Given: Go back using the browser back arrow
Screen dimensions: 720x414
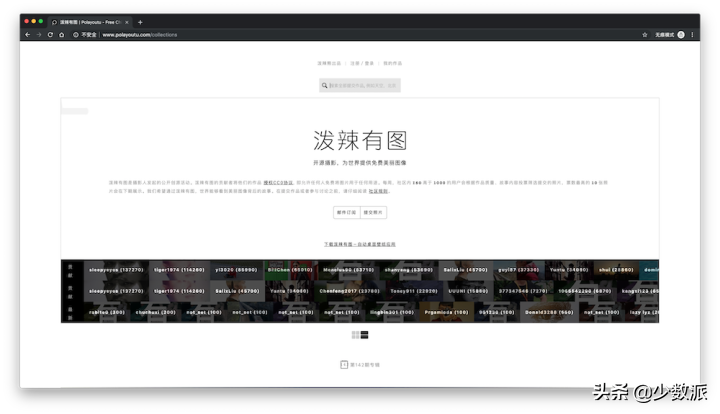Looking at the screenshot, I should 28,35.
